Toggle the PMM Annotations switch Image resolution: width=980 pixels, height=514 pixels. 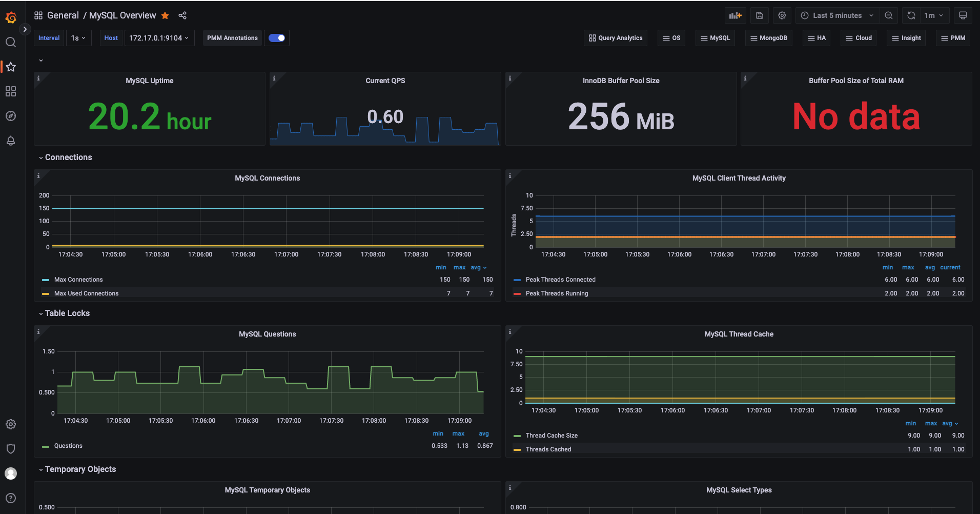pyautogui.click(x=277, y=38)
